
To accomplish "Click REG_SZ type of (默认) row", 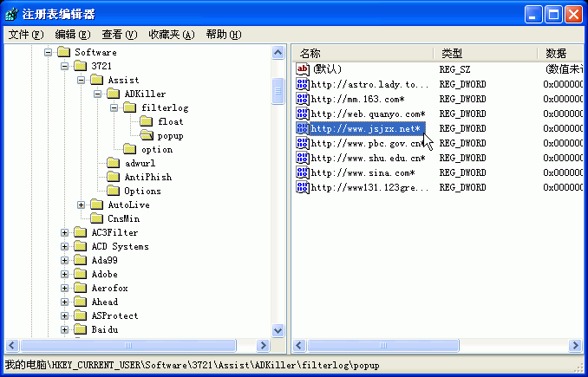I will click(x=454, y=69).
